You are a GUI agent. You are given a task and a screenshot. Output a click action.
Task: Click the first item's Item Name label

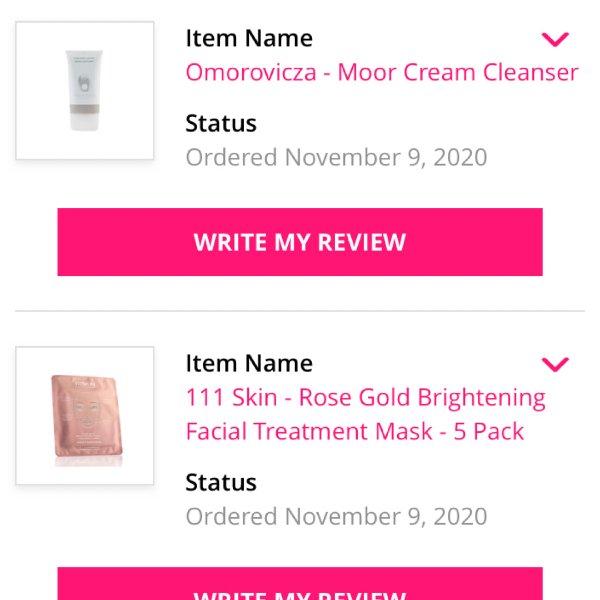pyautogui.click(x=249, y=38)
